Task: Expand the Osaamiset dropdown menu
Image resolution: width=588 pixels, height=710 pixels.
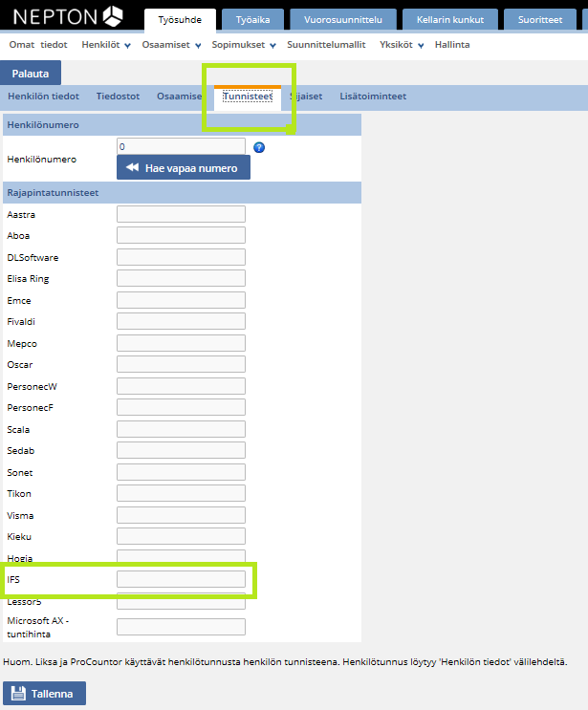Action: pos(171,45)
